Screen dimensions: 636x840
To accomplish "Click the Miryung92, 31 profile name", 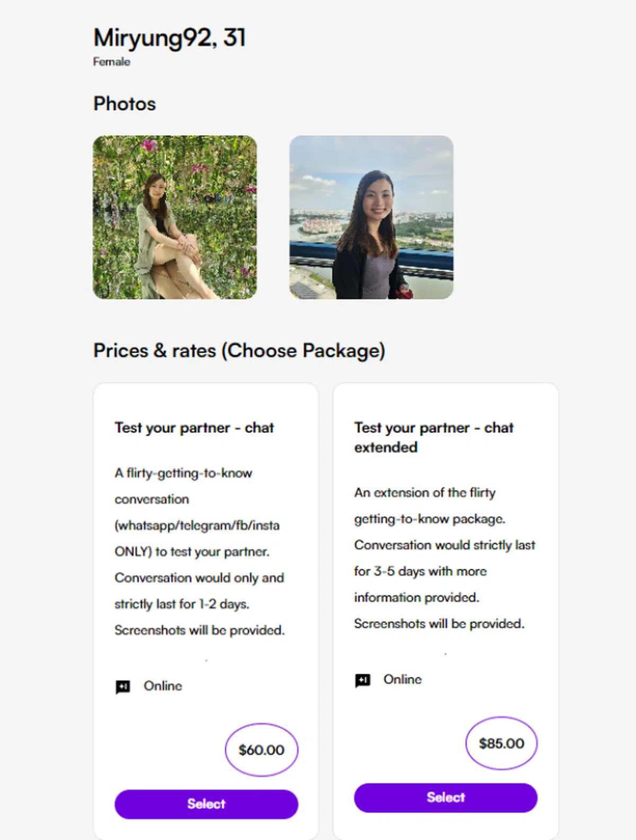I will (170, 38).
